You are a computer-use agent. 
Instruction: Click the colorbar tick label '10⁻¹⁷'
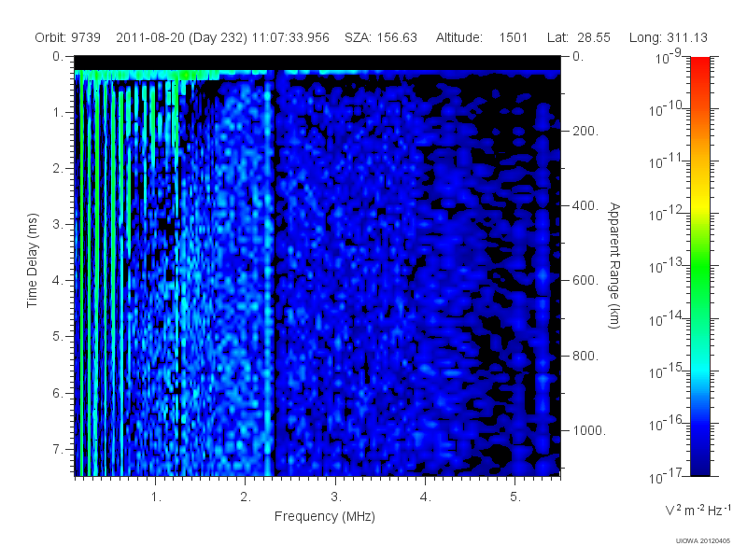(x=667, y=476)
